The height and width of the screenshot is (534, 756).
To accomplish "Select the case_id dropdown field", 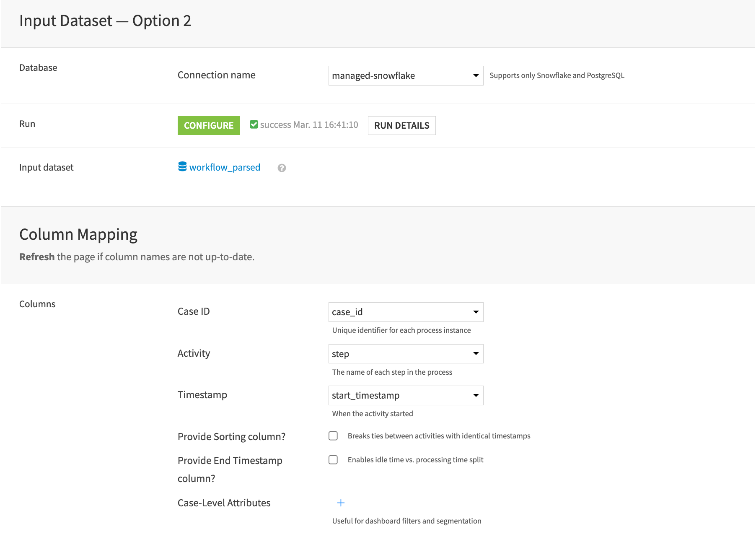I will (405, 312).
